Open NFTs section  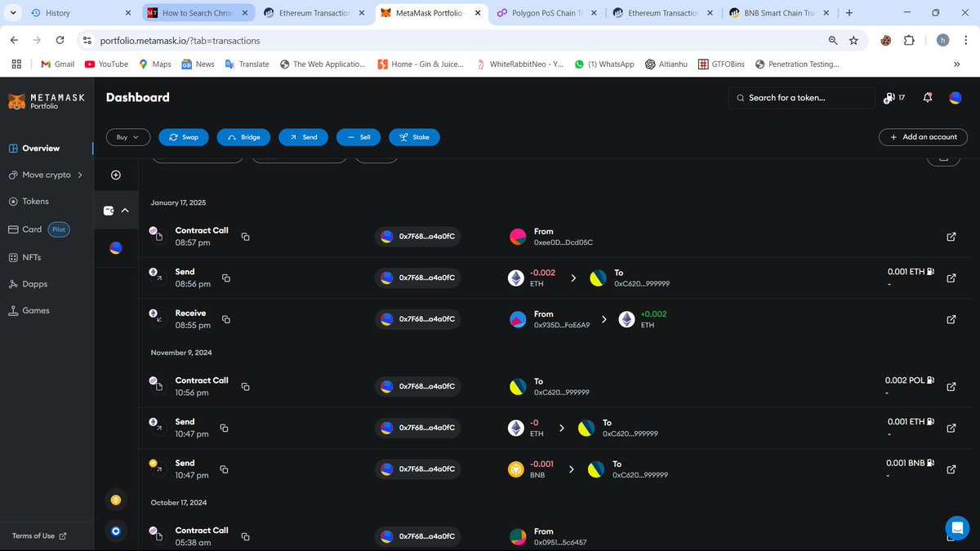coord(32,257)
